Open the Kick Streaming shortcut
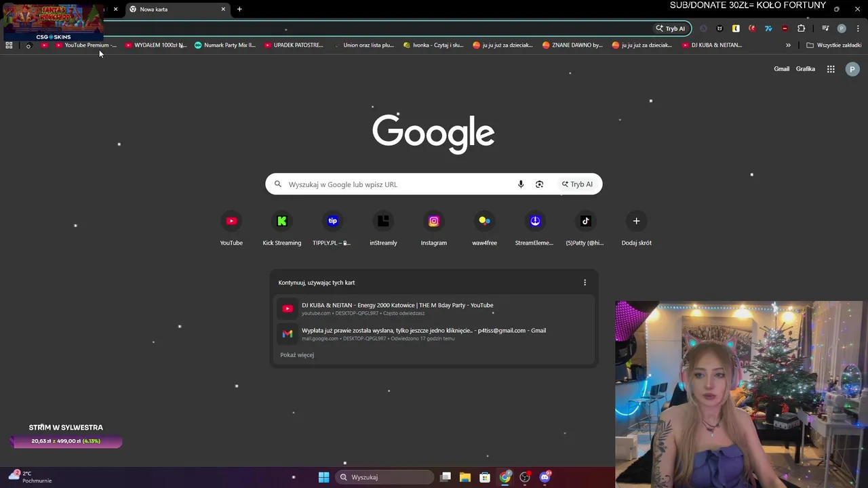This screenshot has height=488, width=868. tap(282, 229)
